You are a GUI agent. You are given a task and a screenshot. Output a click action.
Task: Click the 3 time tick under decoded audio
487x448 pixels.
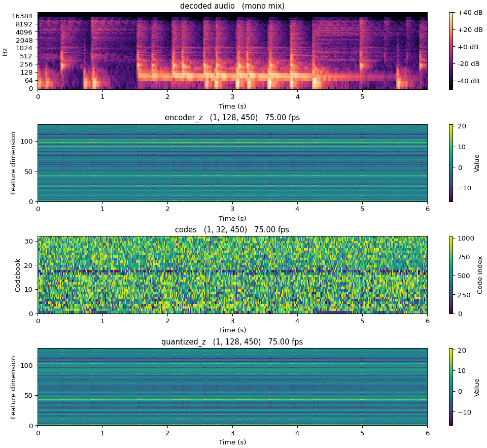click(x=232, y=96)
